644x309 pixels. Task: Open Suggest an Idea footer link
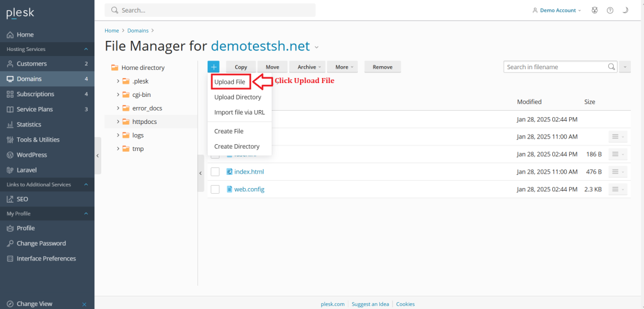pos(370,305)
